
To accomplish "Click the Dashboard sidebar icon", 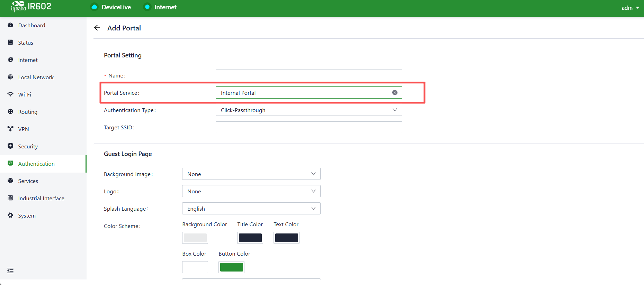I will coord(10,25).
